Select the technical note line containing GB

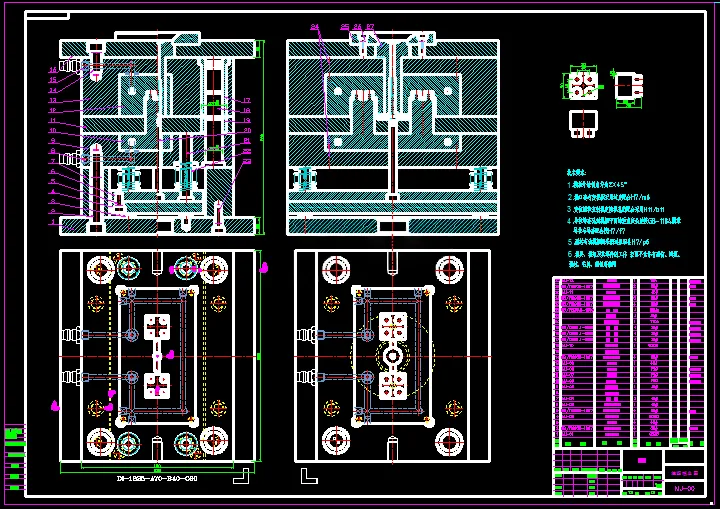624,221
